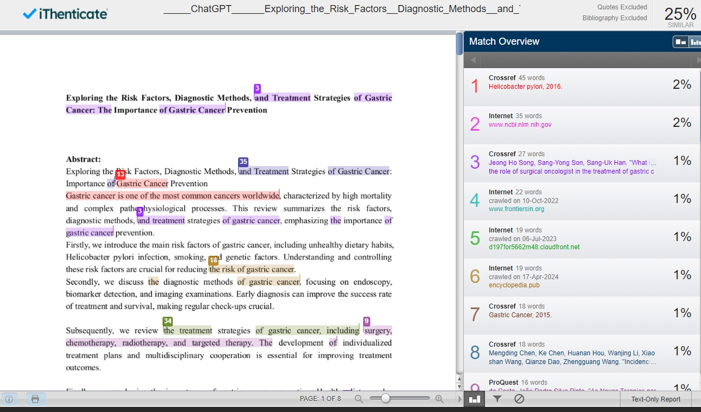Click the panel collapse arrow beside zoom
Image resolution: width=701 pixels, height=412 pixels.
[x=459, y=399]
